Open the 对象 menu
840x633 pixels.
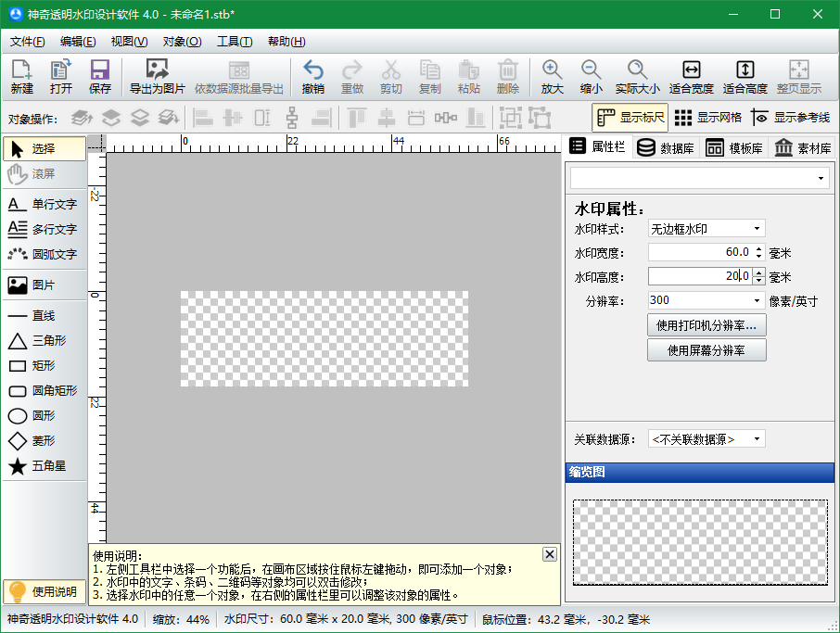[x=182, y=41]
